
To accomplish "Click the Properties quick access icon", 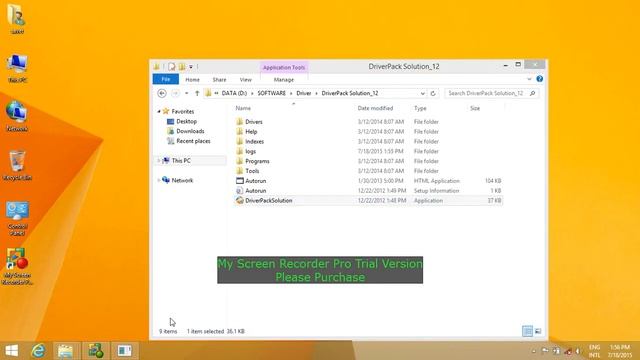I will (172, 67).
